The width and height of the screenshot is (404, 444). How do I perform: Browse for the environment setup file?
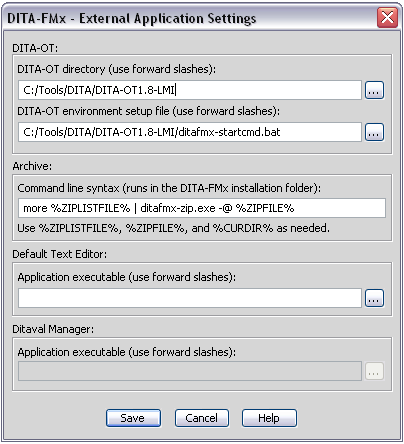pos(374,132)
